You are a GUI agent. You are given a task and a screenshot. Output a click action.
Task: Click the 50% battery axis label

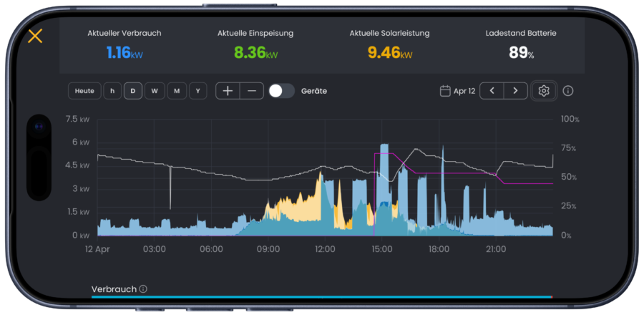570,177
